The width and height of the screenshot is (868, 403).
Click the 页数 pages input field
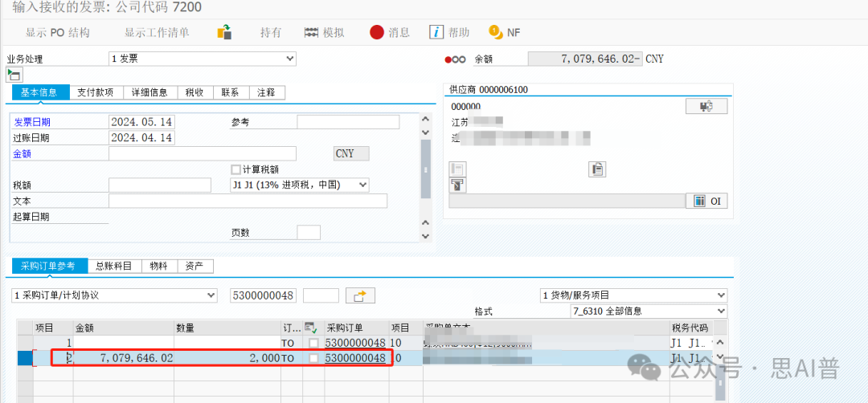click(309, 233)
